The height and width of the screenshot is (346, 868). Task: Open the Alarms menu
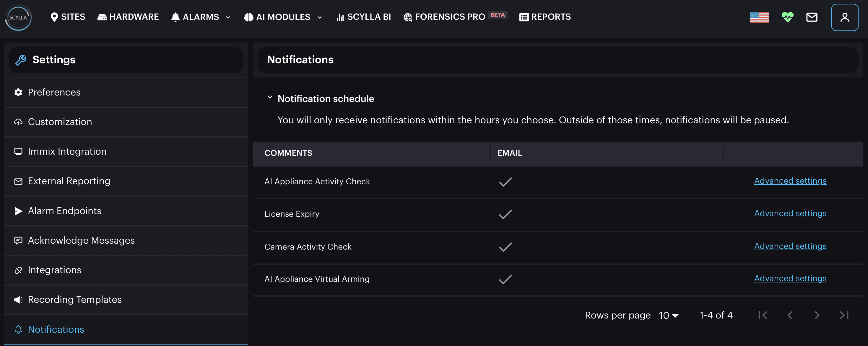pos(195,17)
